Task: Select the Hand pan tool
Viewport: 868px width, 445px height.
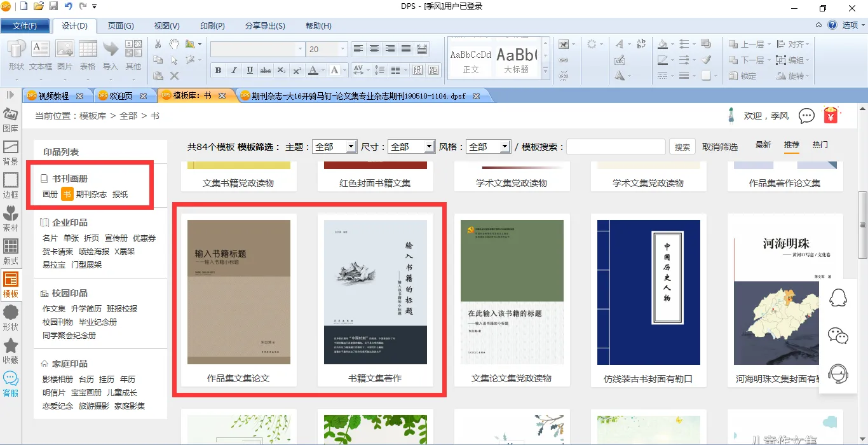Action: click(x=173, y=44)
